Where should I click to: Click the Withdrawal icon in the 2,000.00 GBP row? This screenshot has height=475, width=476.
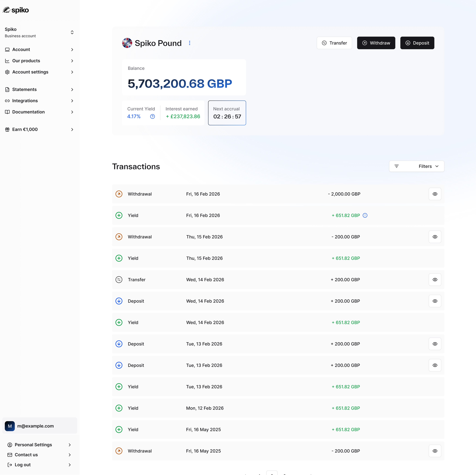pos(119,194)
